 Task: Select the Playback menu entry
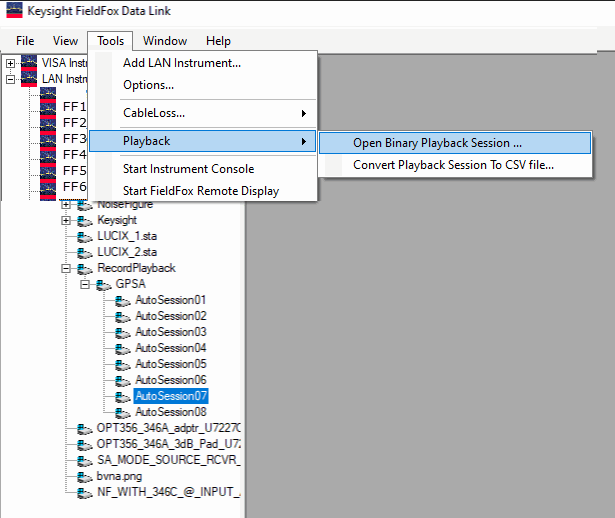pos(202,141)
